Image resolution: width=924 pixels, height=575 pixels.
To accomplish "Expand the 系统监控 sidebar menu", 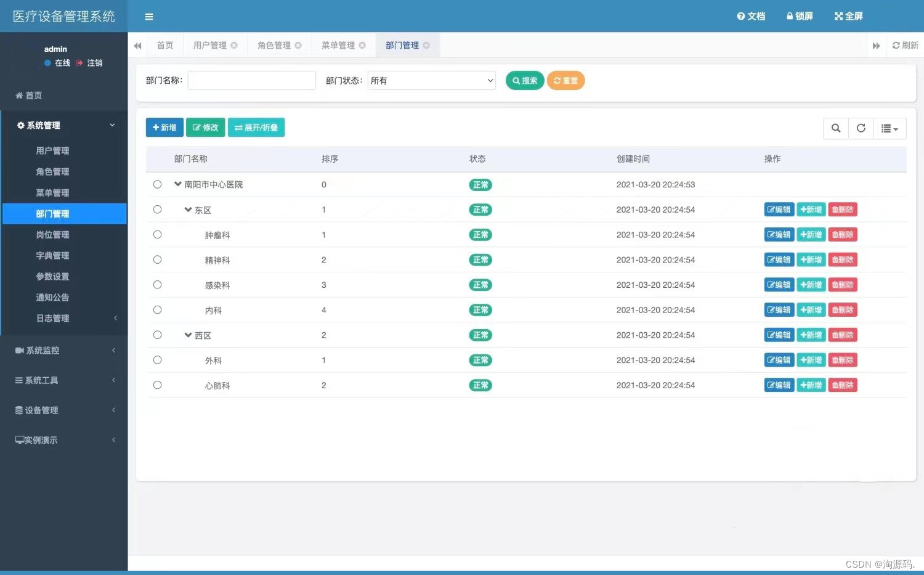I will click(x=64, y=350).
